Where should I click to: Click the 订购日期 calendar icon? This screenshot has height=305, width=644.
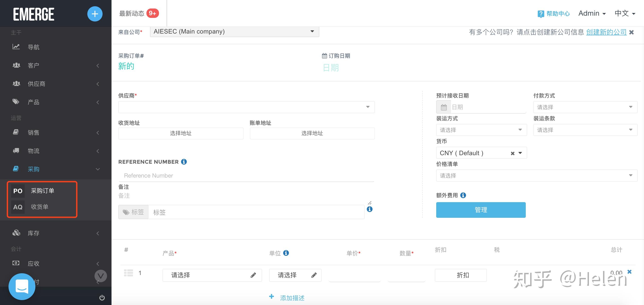[x=324, y=56]
